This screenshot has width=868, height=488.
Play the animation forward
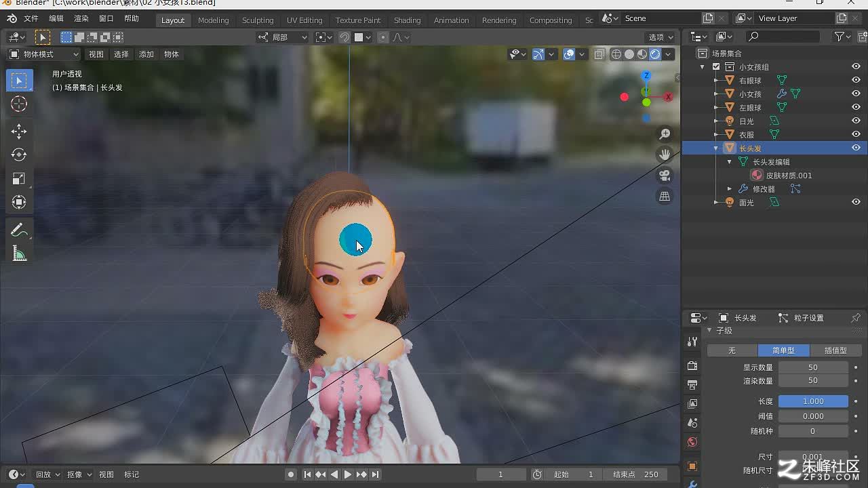[348, 474]
